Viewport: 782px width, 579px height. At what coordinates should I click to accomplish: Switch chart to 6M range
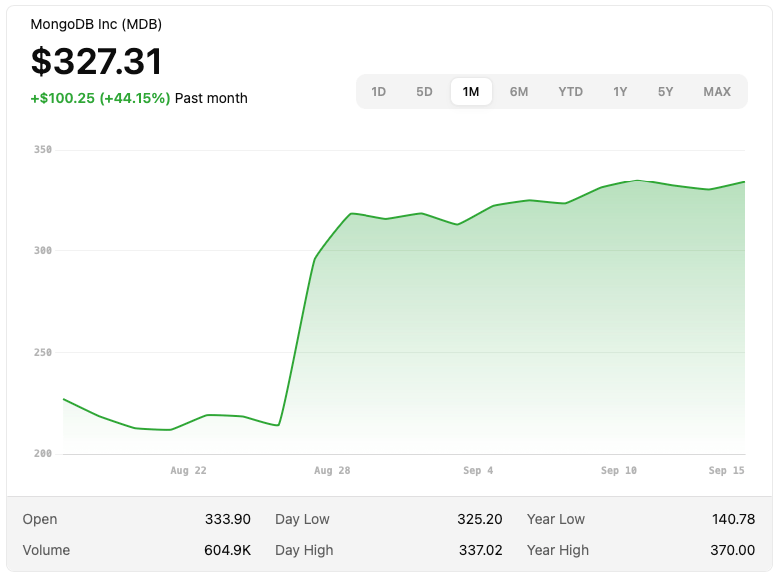tap(519, 92)
